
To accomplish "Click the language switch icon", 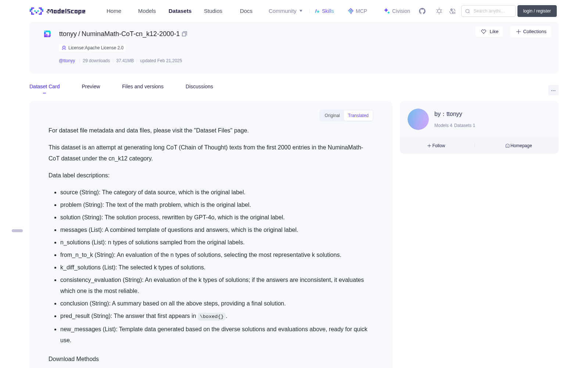I will point(452,11).
